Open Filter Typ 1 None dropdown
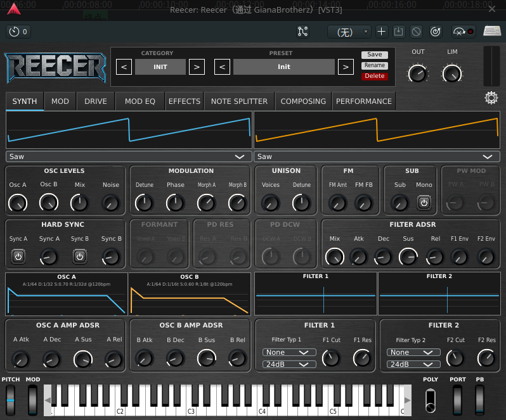This screenshot has height=420, width=506. pyautogui.click(x=289, y=352)
